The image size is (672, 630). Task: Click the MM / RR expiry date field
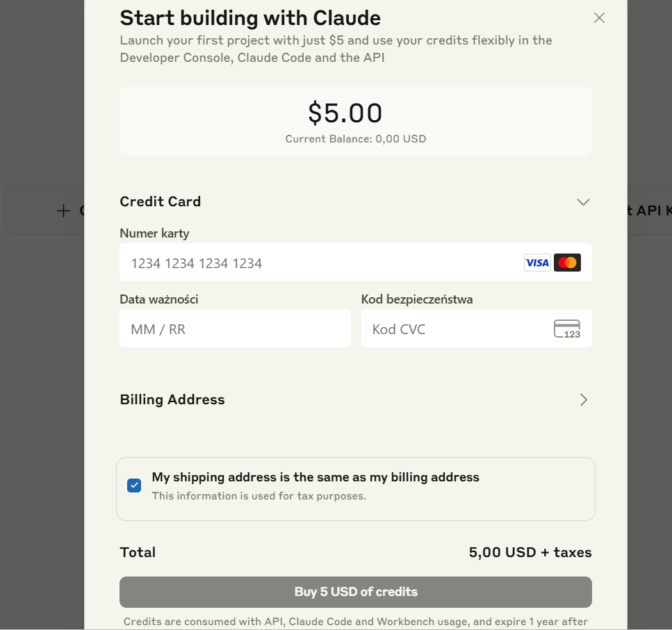[x=235, y=329]
